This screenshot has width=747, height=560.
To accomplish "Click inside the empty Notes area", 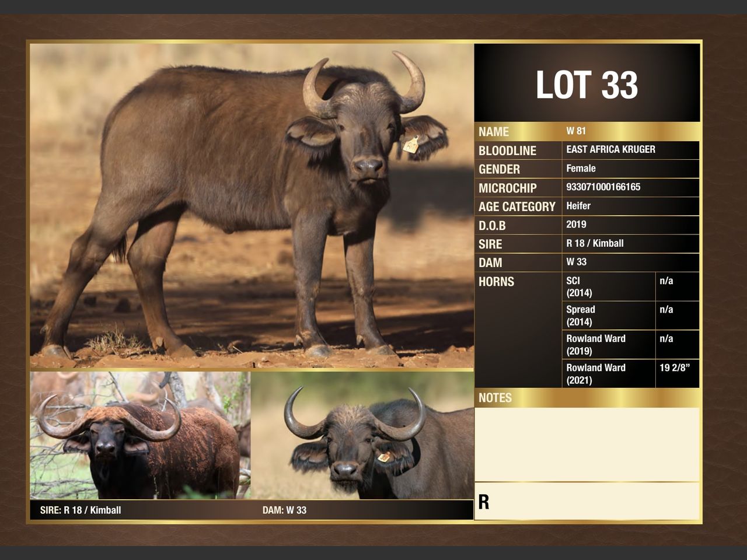I will [587, 443].
